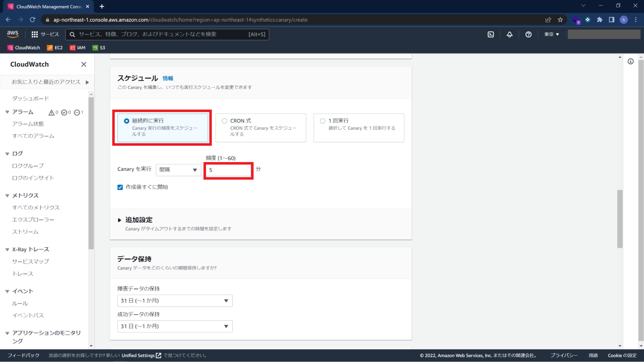Image resolution: width=644 pixels, height=362 pixels.
Task: Open the プライバシー footer link
Action: 563,356
